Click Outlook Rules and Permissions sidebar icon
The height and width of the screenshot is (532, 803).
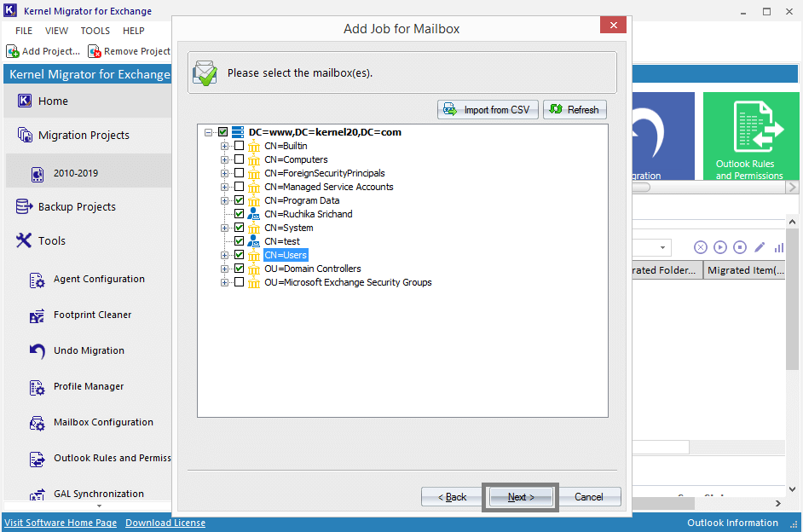37,459
